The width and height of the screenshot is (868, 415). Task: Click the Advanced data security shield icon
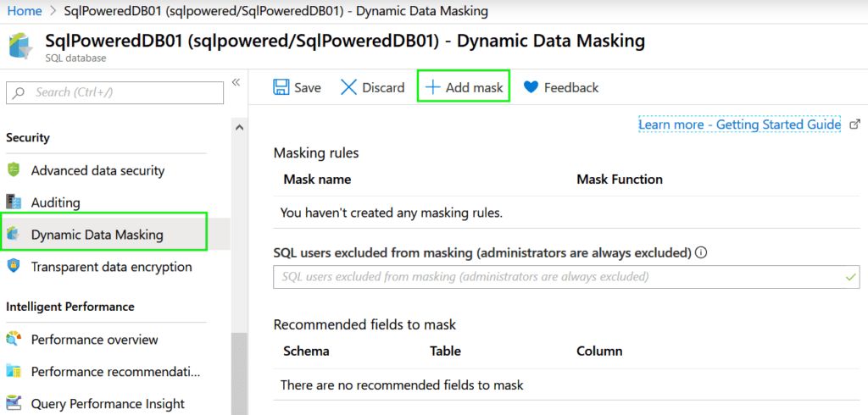coord(14,170)
